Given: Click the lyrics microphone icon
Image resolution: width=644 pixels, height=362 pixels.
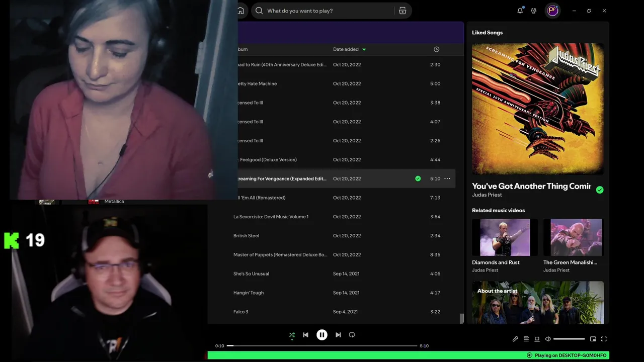Looking at the screenshot, I should click(515, 339).
